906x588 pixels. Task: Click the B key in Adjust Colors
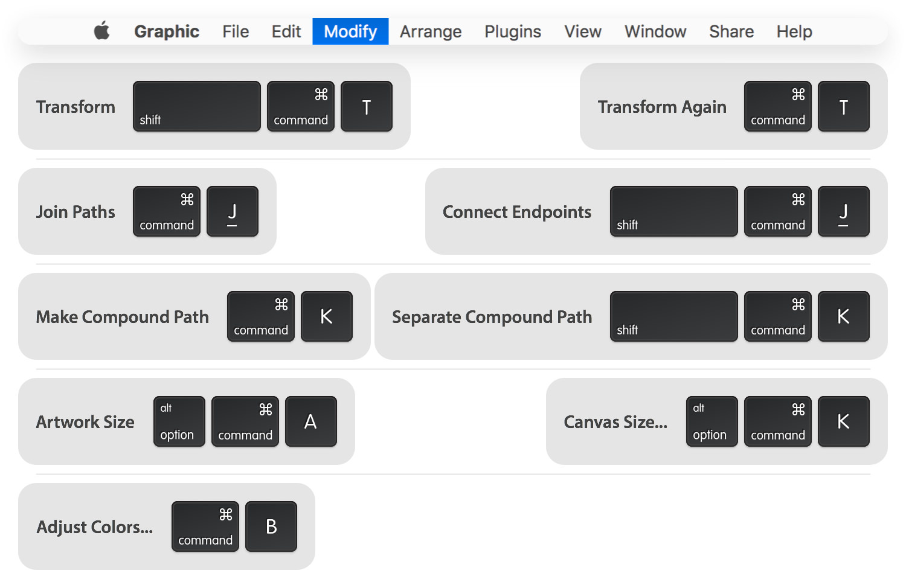[271, 527]
